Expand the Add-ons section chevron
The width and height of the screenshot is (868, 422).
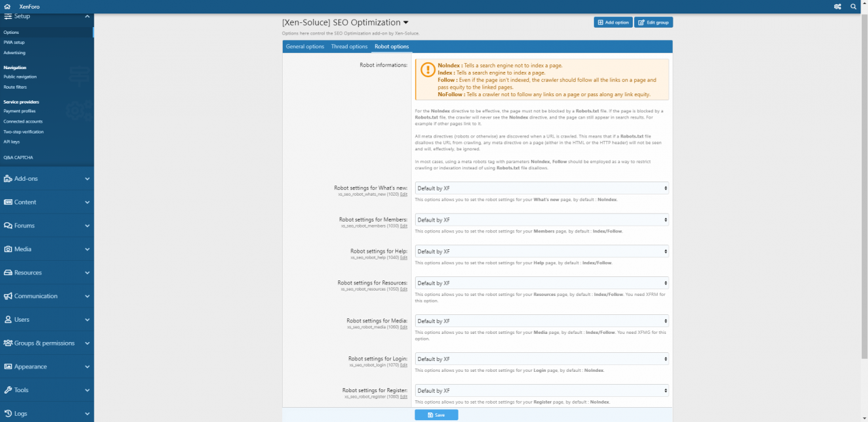pyautogui.click(x=87, y=179)
